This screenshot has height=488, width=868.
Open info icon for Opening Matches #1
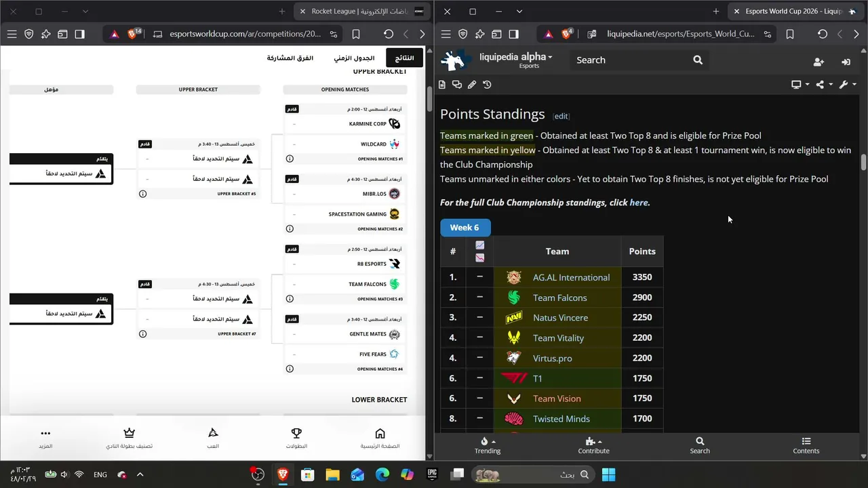(290, 159)
